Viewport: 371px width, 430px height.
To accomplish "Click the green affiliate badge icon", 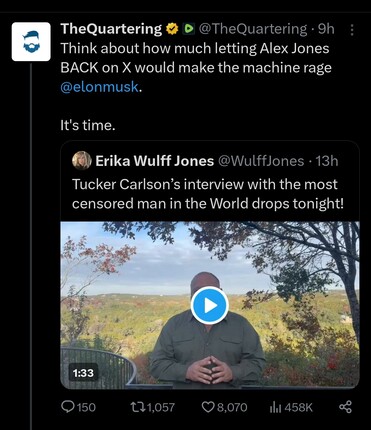I will 189,29.
